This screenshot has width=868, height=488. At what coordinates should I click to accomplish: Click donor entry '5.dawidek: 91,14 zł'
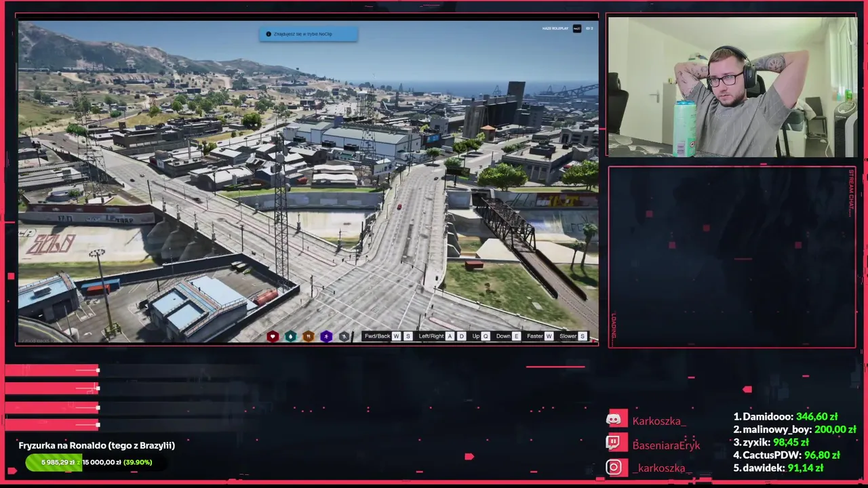coord(778,468)
